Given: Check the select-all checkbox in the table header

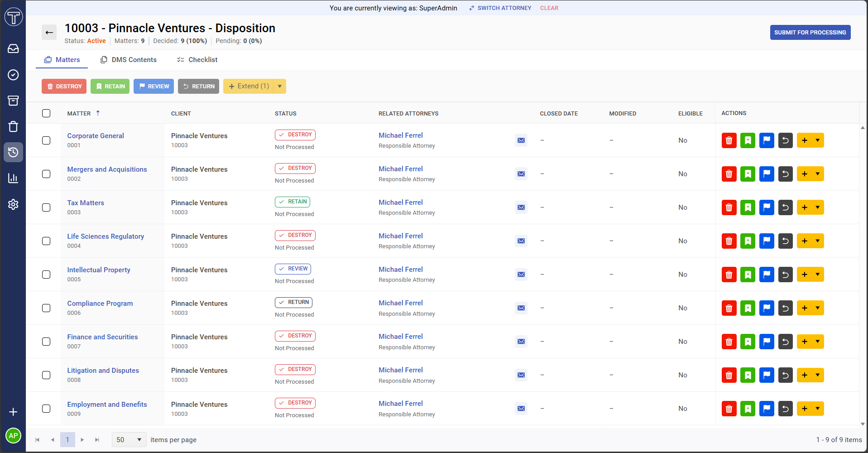Looking at the screenshot, I should [46, 113].
